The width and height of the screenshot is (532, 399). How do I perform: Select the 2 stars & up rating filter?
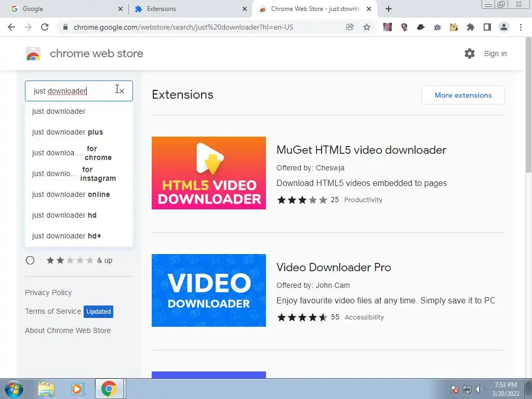pyautogui.click(x=30, y=260)
